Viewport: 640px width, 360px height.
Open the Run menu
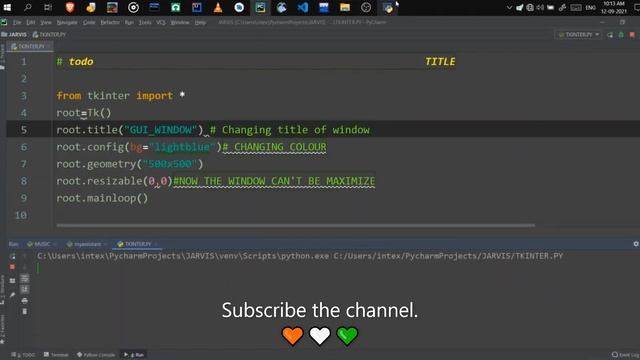click(129, 22)
